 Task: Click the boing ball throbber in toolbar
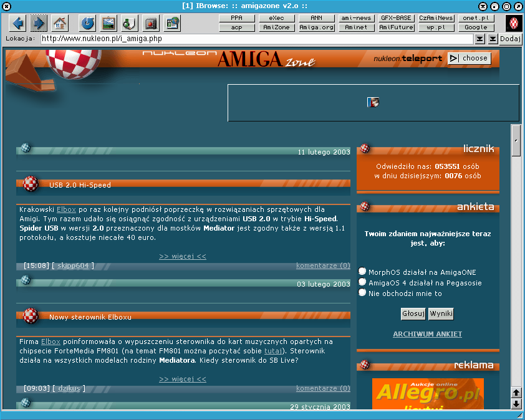tap(514, 23)
